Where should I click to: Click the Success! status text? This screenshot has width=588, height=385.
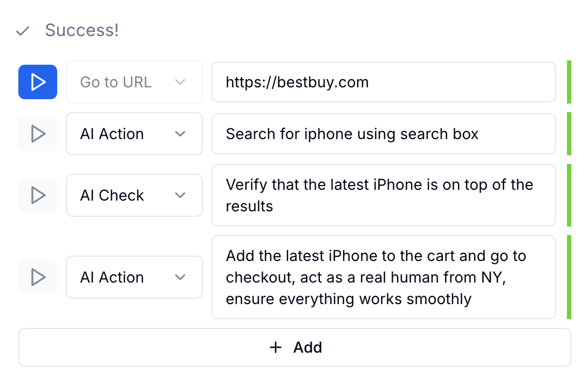click(82, 30)
